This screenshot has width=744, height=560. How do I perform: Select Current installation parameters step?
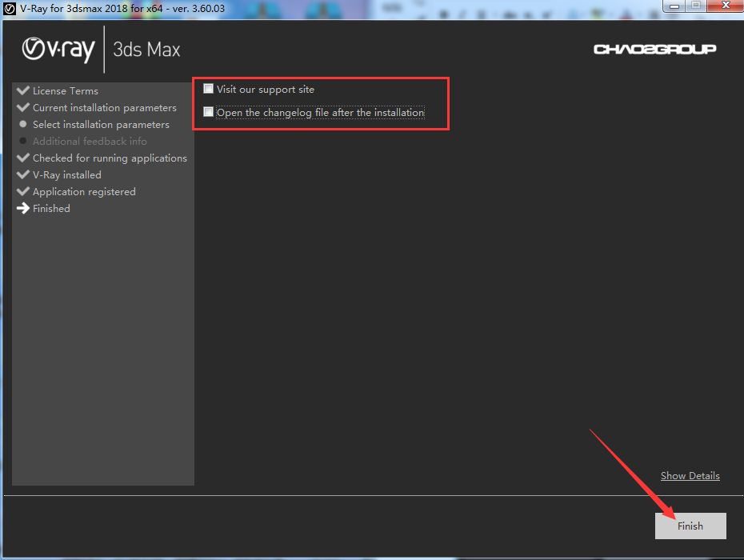104,108
